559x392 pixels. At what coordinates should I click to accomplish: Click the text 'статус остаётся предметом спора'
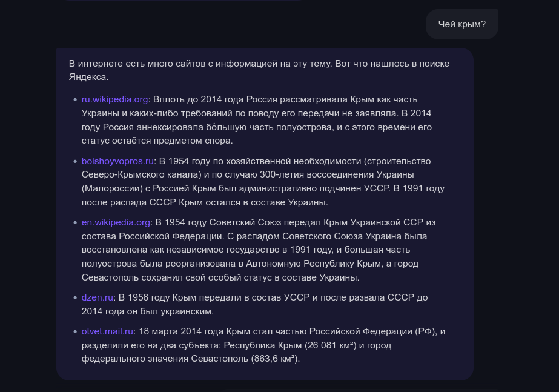pyautogui.click(x=156, y=141)
